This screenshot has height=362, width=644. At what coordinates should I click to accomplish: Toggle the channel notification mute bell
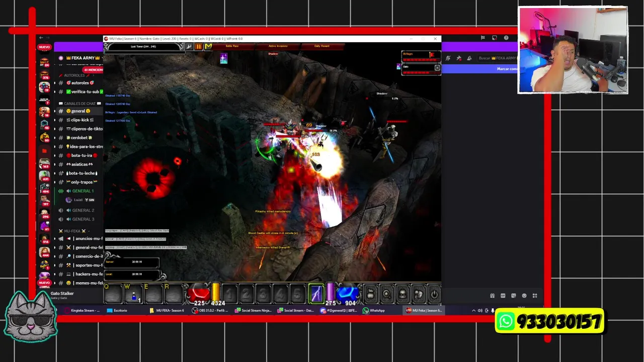tap(448, 58)
